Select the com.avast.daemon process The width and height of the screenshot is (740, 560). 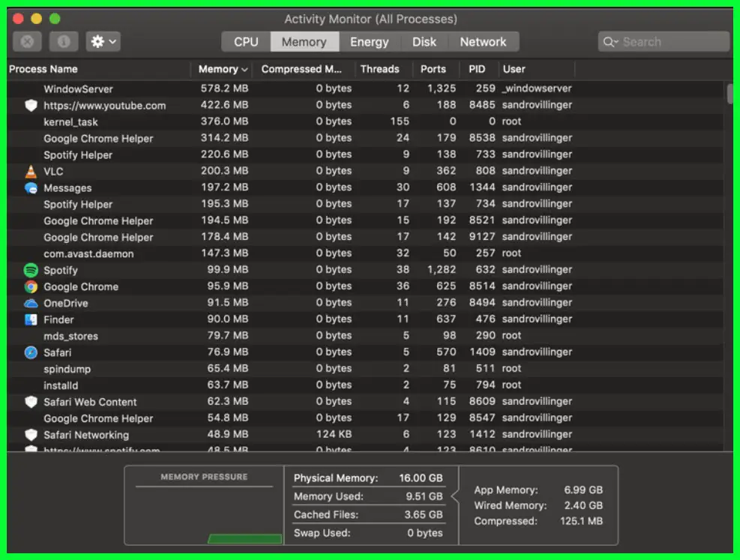pos(365,253)
